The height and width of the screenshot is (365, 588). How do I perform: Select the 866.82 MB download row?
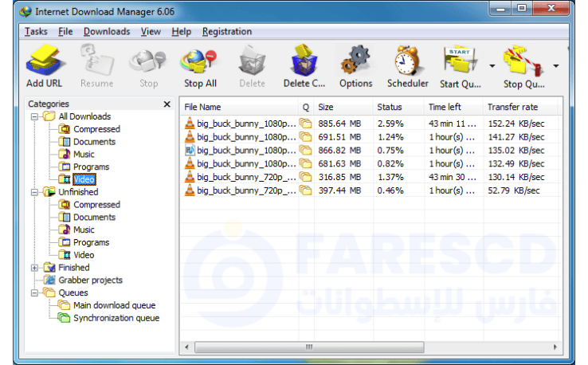coord(370,151)
